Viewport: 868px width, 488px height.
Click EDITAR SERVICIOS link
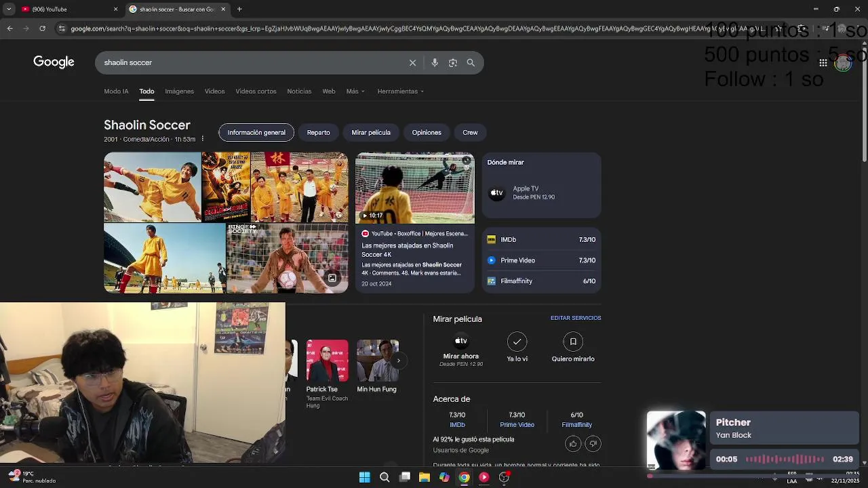pyautogui.click(x=576, y=318)
